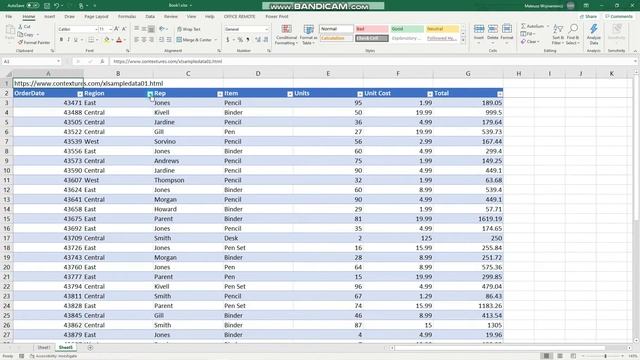Screen dimensions: 640x360
Task: Click the formula bar input
Action: click(371, 61)
